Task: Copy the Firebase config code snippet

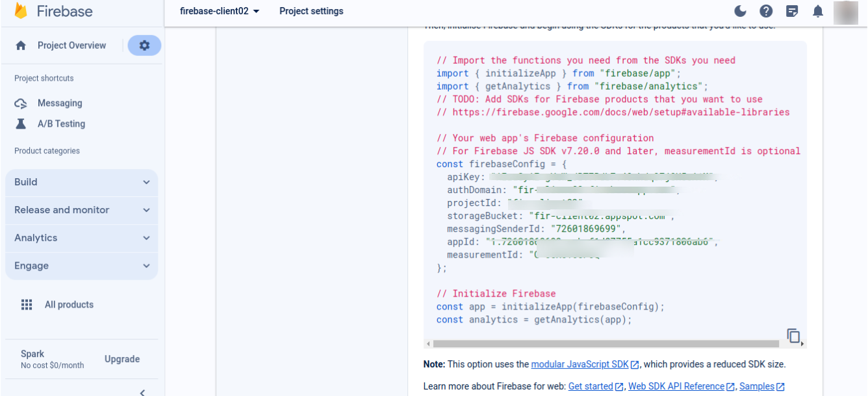Action: [793, 336]
